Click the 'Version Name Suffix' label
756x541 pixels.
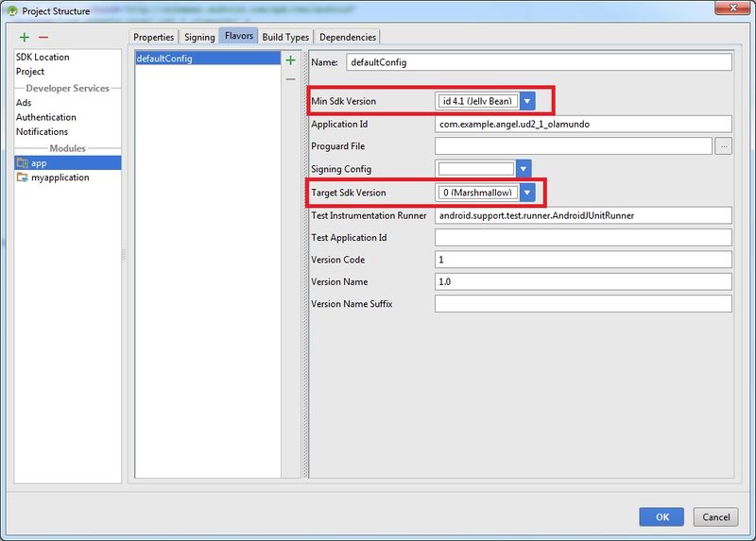[x=352, y=304]
